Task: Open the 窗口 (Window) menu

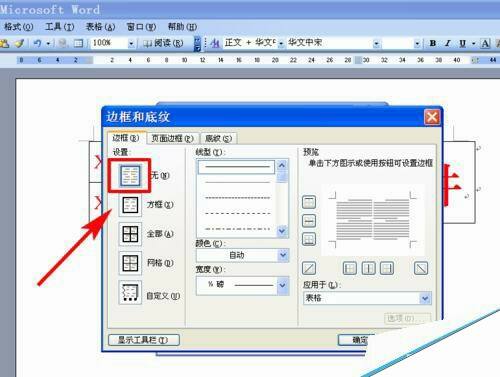Action: click(x=141, y=26)
